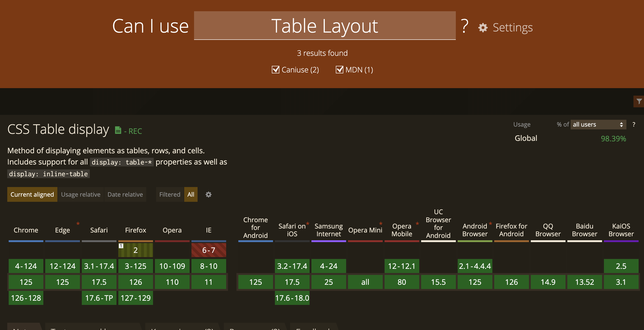
Task: Select Android Browser 2.1-4.4.4 cell
Action: tap(475, 266)
